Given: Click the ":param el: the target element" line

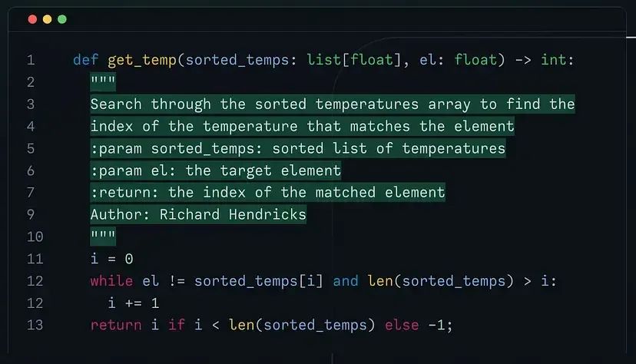Looking at the screenshot, I should click(x=215, y=170).
